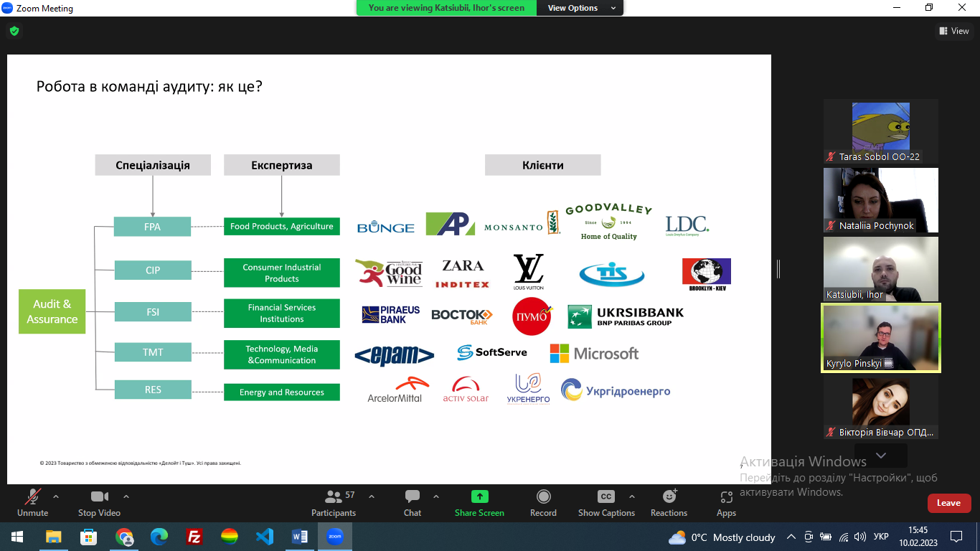This screenshot has width=980, height=551.
Task: Open FileZilla from the taskbar
Action: point(194,537)
